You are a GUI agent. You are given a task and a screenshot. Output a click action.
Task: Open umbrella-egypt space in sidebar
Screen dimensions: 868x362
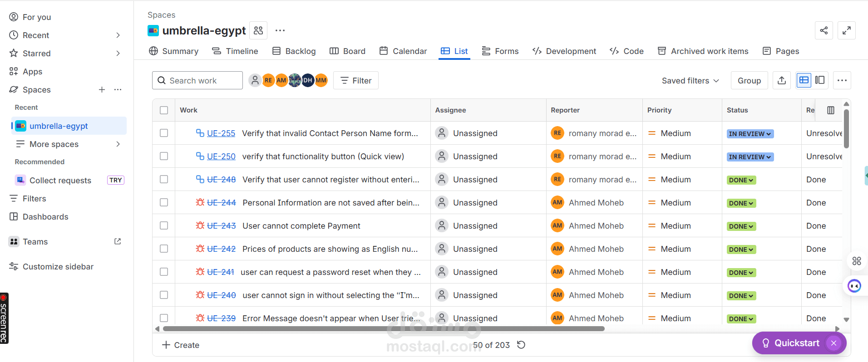pos(69,126)
